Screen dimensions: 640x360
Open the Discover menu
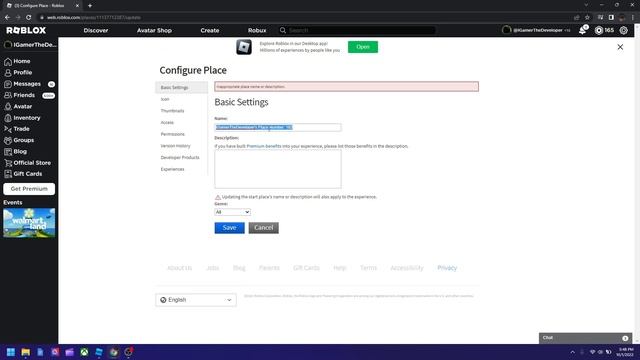click(x=96, y=31)
